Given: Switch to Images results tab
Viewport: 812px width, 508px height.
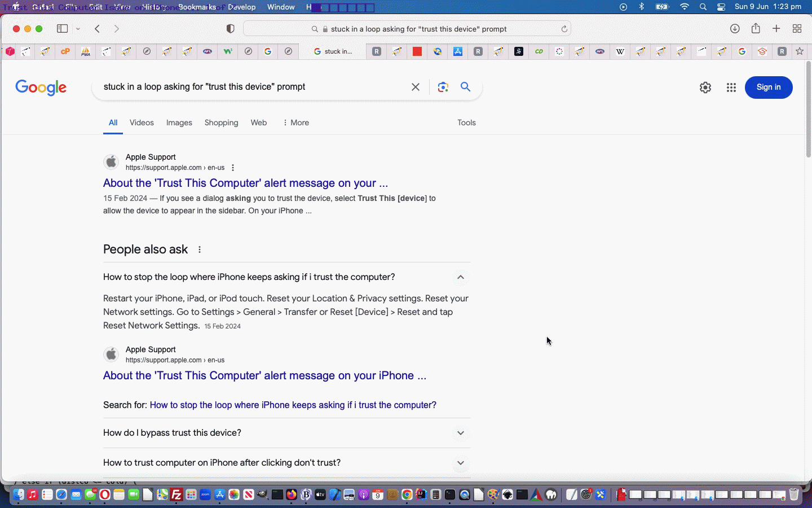Looking at the screenshot, I should coord(179,122).
